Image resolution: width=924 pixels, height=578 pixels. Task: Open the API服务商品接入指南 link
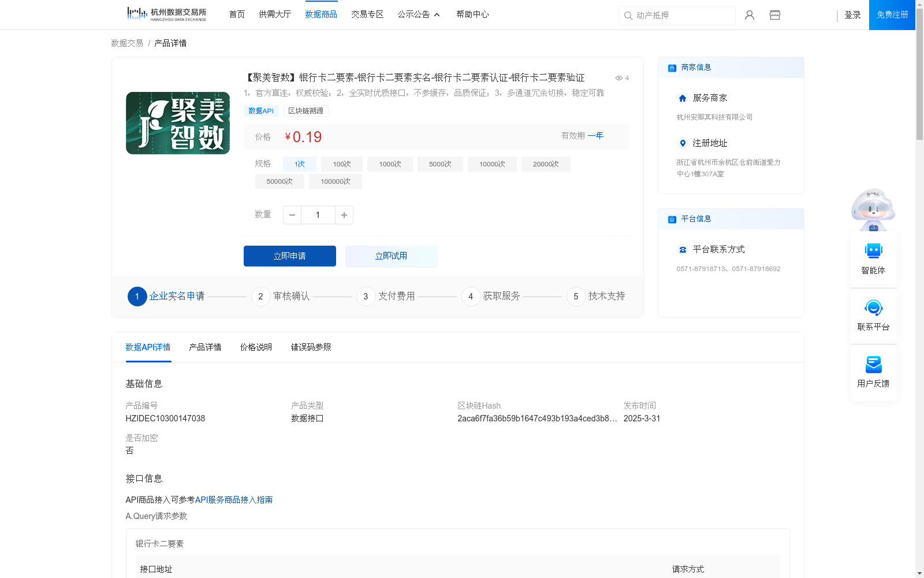pyautogui.click(x=234, y=499)
